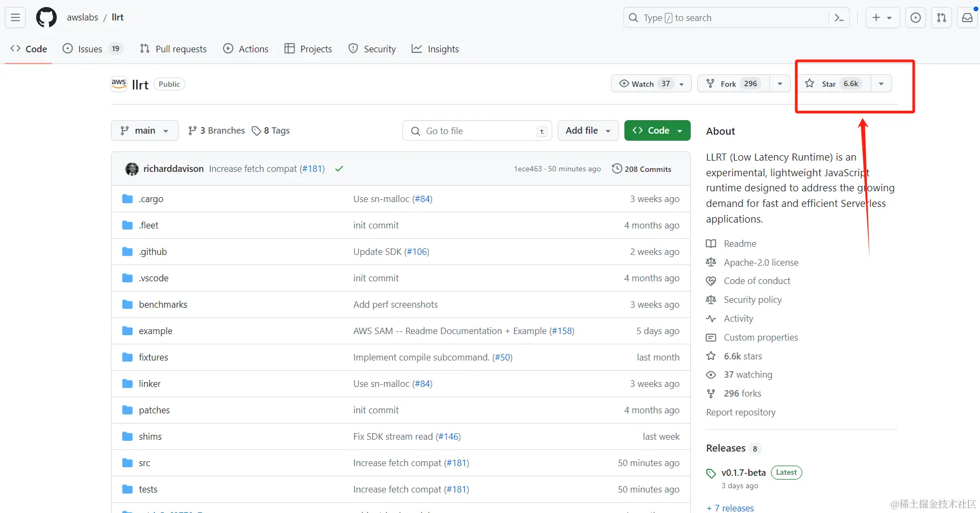Open the Report repository link
980x513 pixels.
[x=741, y=412]
